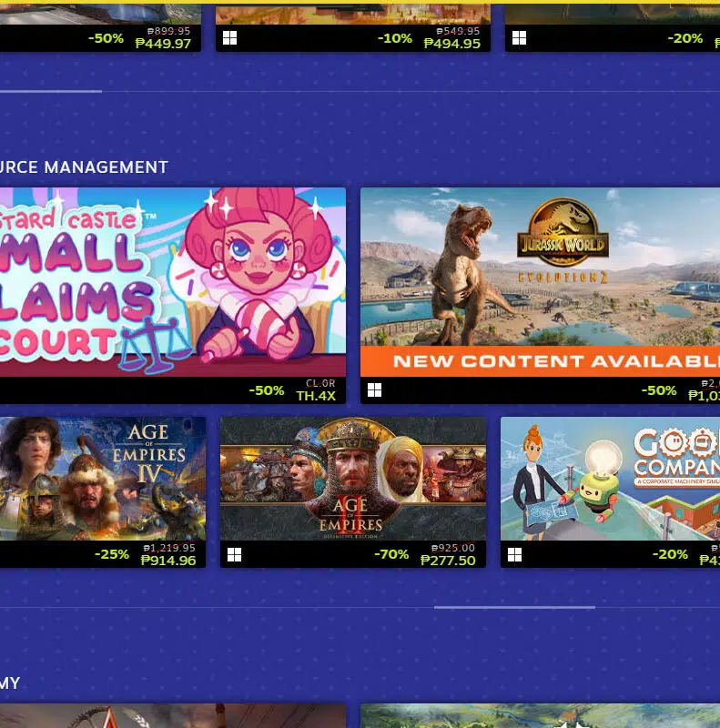Click the -70% discount badge

pos(391,554)
